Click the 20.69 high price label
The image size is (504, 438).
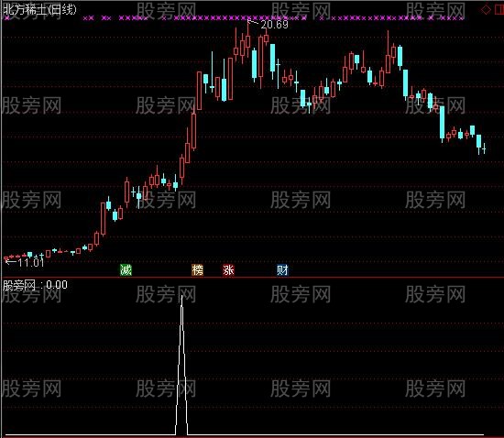pyautogui.click(x=275, y=25)
